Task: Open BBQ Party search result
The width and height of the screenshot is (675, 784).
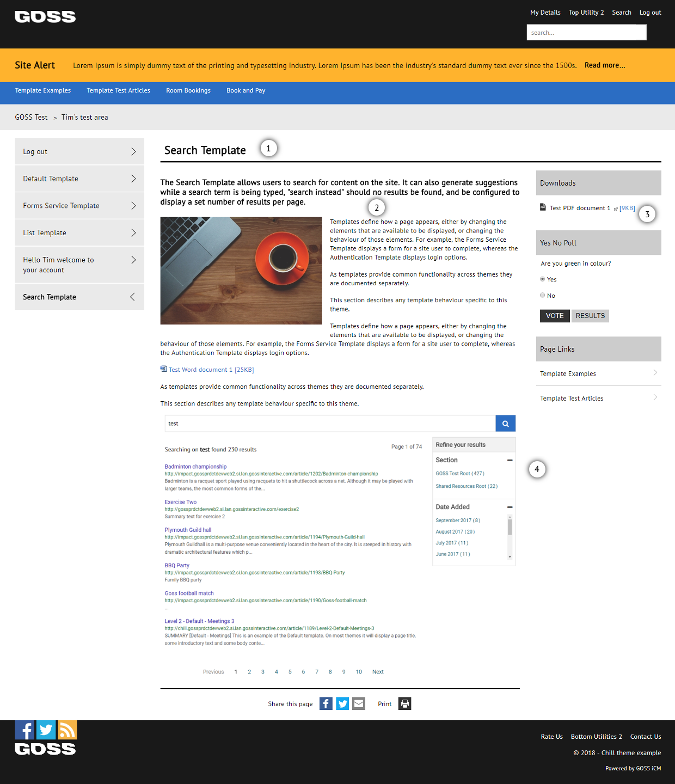Action: click(177, 565)
